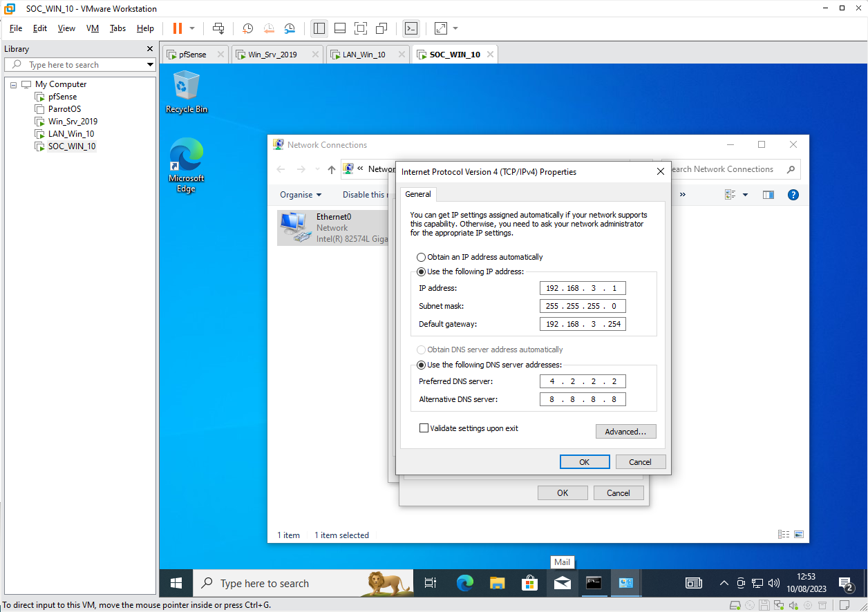868x612 pixels.
Task: Open the Windows Start menu
Action: click(176, 584)
